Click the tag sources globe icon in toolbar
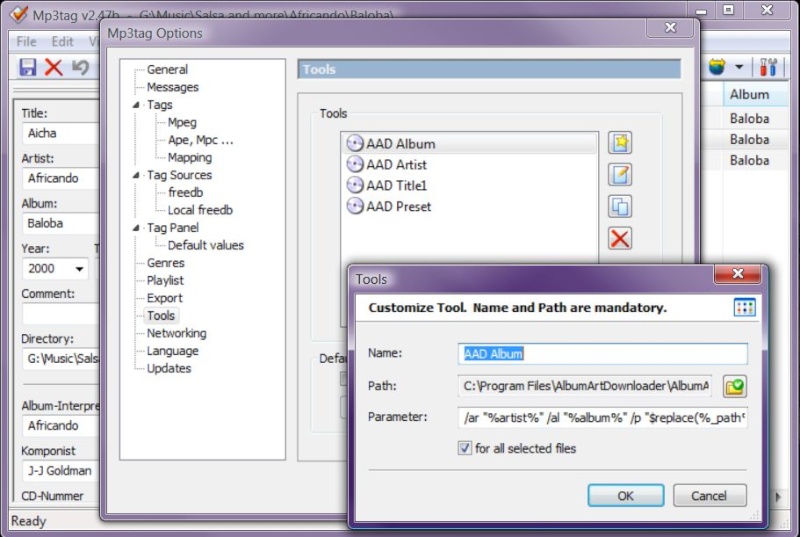Image resolution: width=800 pixels, height=537 pixels. coord(717,67)
